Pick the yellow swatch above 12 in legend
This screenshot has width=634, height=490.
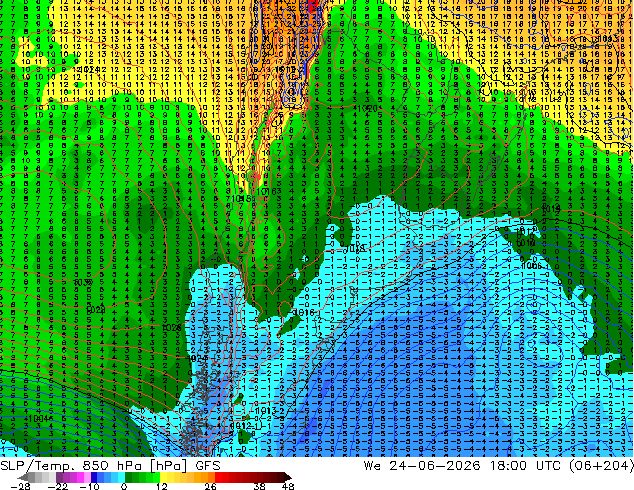(163, 478)
